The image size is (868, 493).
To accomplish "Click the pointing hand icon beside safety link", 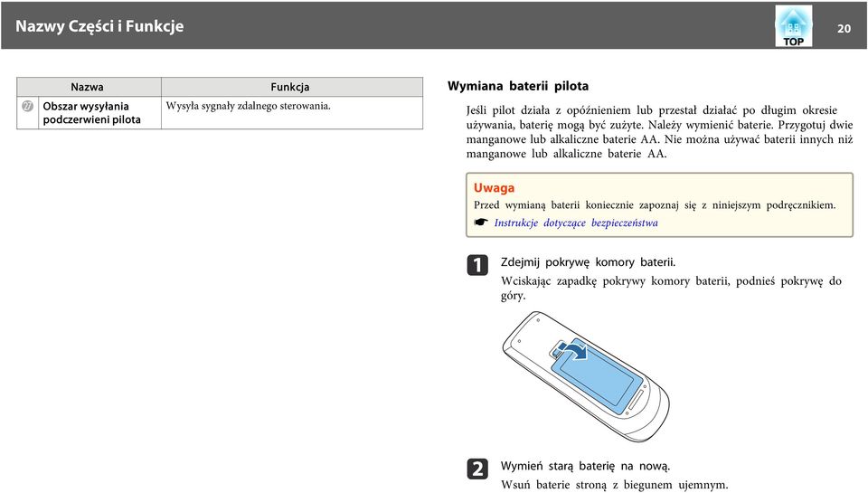I will point(480,223).
